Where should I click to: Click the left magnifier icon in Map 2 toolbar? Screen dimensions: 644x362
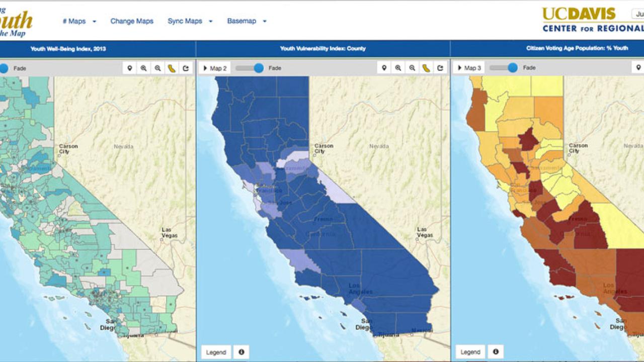(398, 68)
